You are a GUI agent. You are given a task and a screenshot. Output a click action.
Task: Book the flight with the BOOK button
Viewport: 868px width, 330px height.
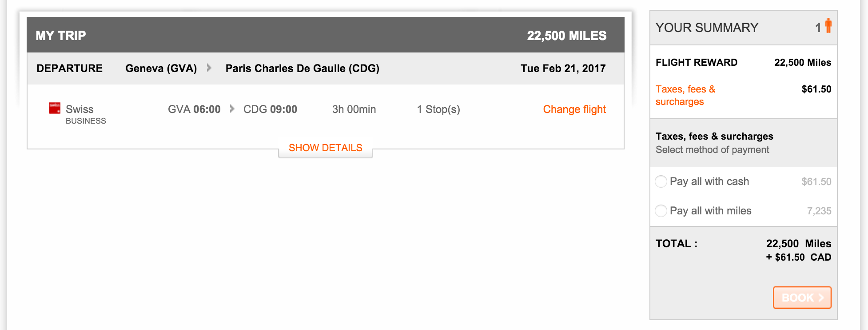(802, 298)
